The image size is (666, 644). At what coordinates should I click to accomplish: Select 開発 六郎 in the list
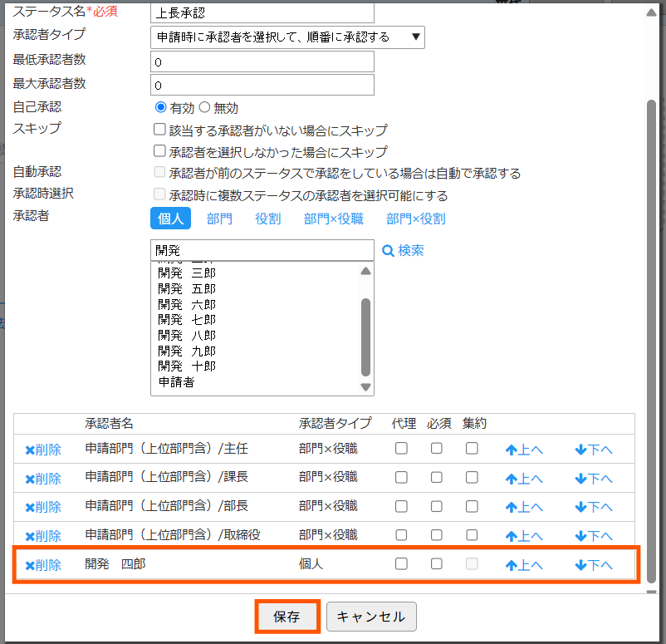[187, 304]
